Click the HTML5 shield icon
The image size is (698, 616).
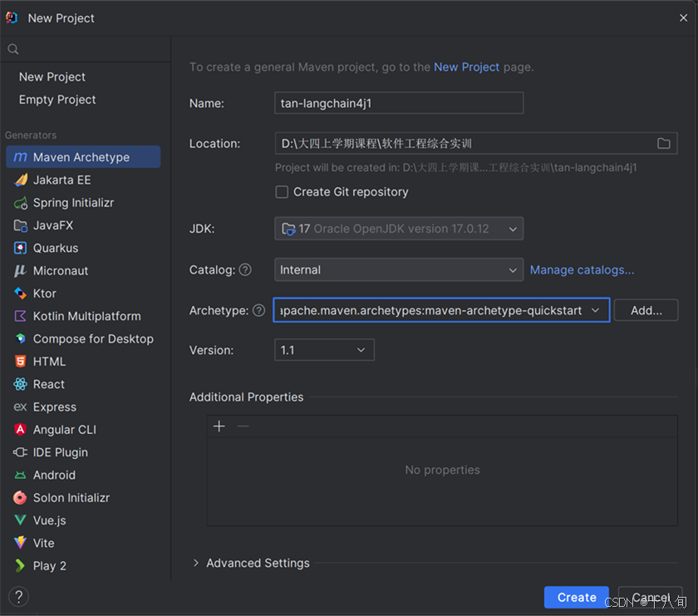pos(21,362)
